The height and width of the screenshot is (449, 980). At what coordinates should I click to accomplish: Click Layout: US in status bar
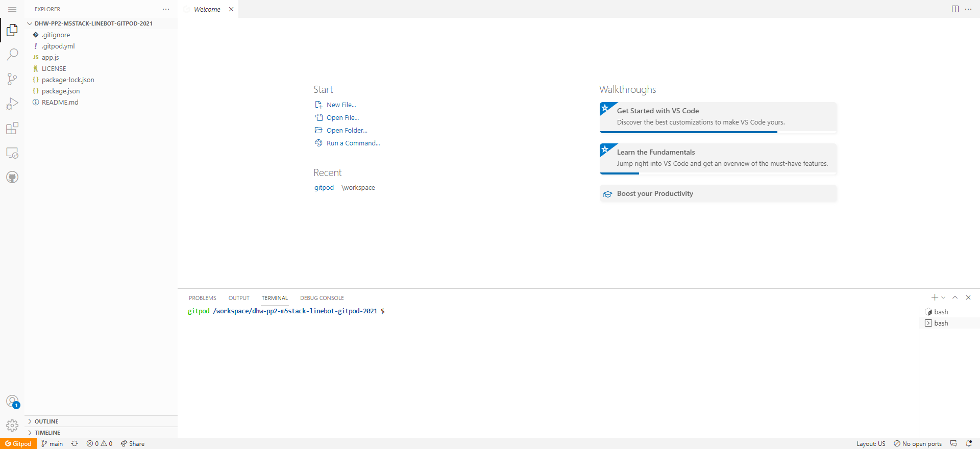[x=871, y=443]
